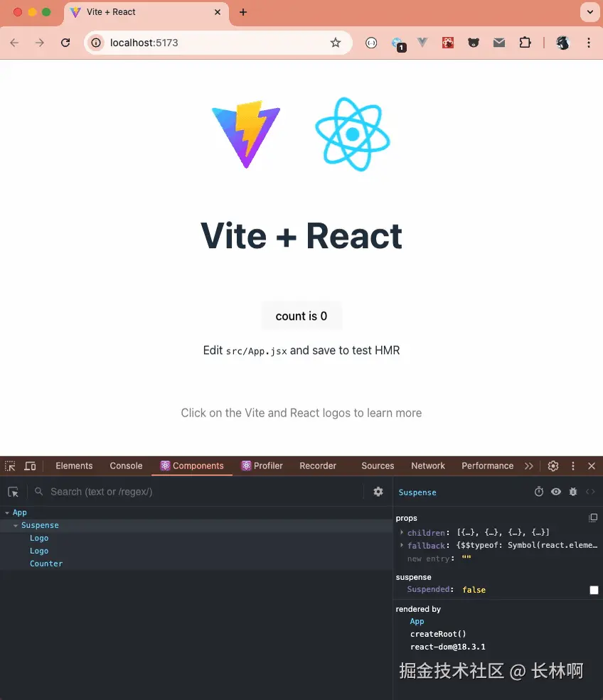
Task: Toggle the Suspended checkbox
Action: pyautogui.click(x=594, y=590)
